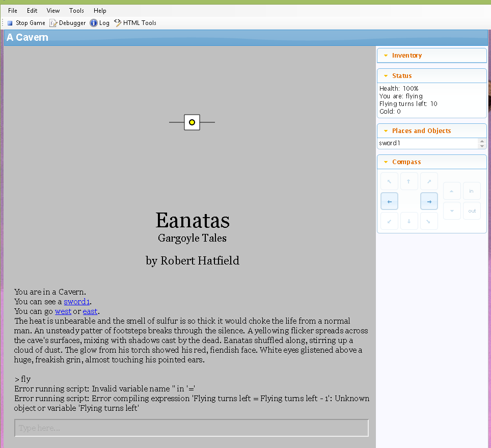This screenshot has width=491, height=448.
Task: Collapse the Status panel
Action: [386, 76]
